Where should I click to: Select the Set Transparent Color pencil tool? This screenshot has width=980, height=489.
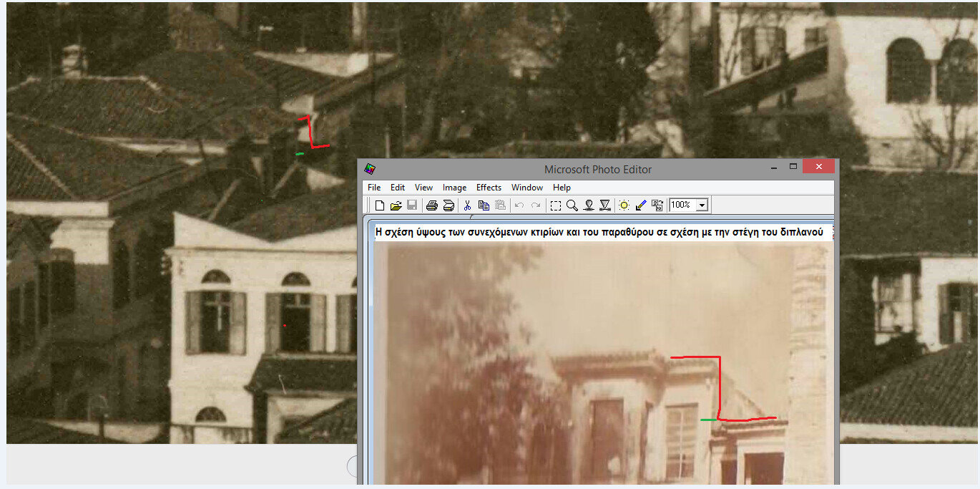(x=640, y=205)
